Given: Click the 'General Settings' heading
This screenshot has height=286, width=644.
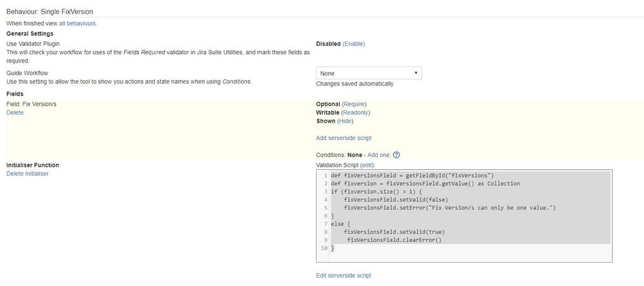Looking at the screenshot, I should point(30,34).
